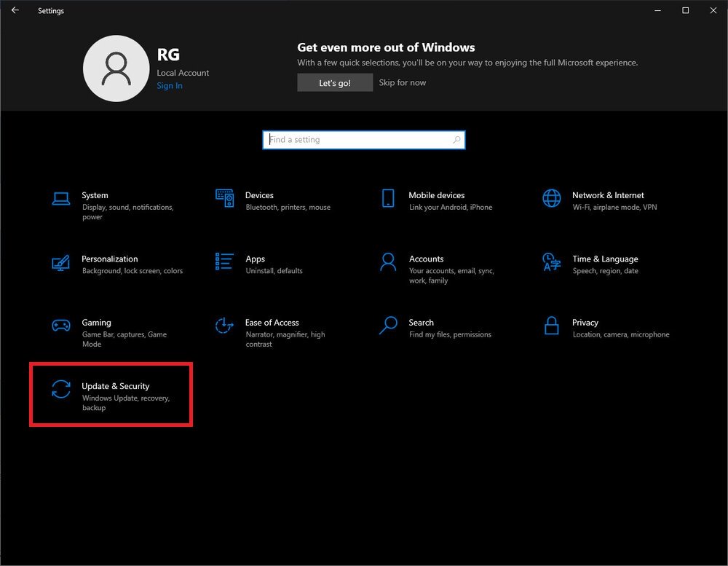Click the Mobile devices phone icon
The height and width of the screenshot is (566, 728).
click(388, 198)
